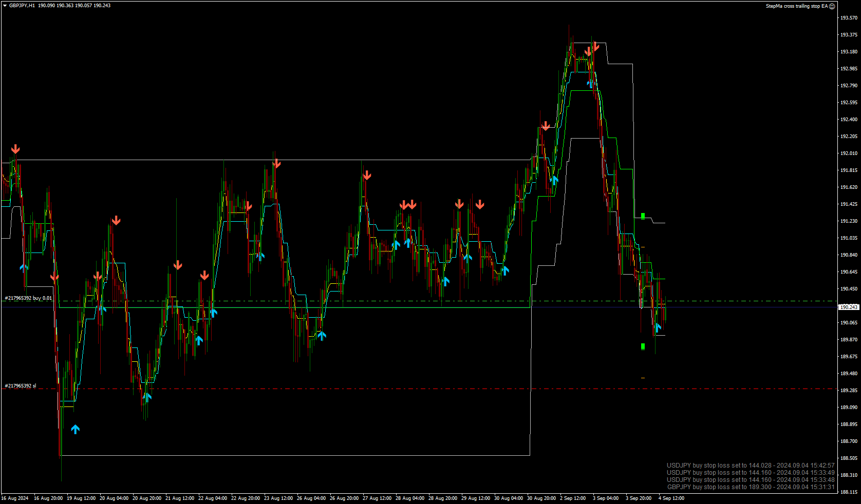
Task: Click GBPJPY stop loss 189.300 log message
Action: 751,487
